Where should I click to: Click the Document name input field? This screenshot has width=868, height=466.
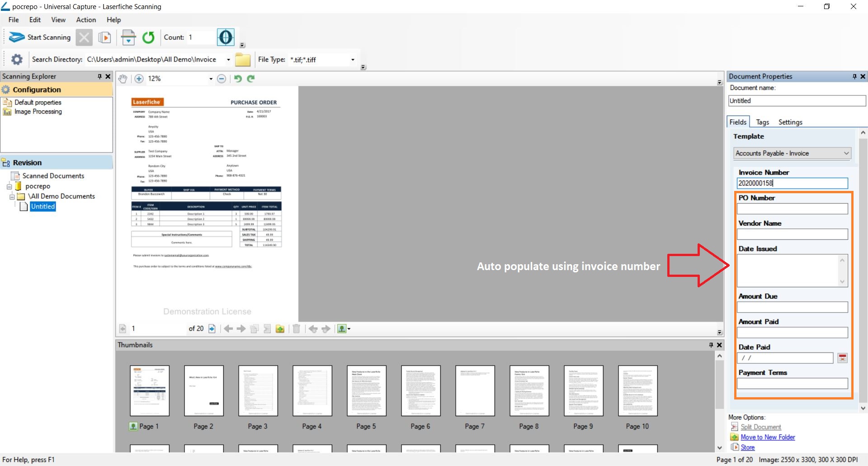[797, 101]
